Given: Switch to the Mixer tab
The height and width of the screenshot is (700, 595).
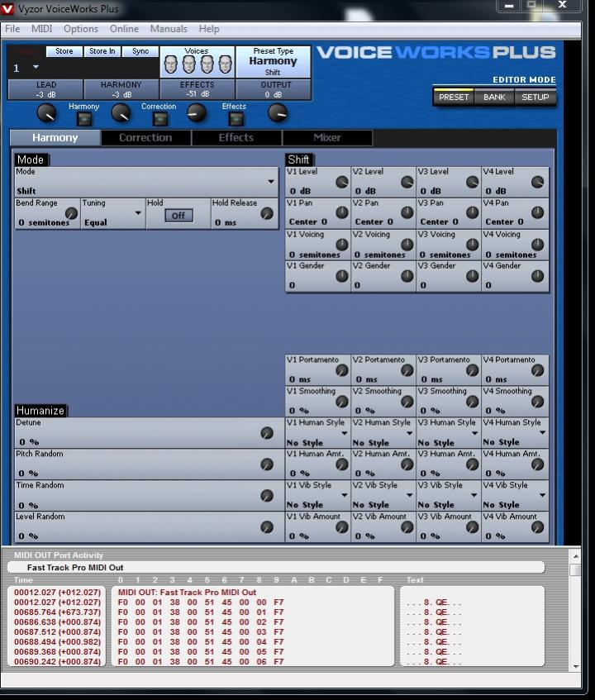Looking at the screenshot, I should (x=327, y=137).
